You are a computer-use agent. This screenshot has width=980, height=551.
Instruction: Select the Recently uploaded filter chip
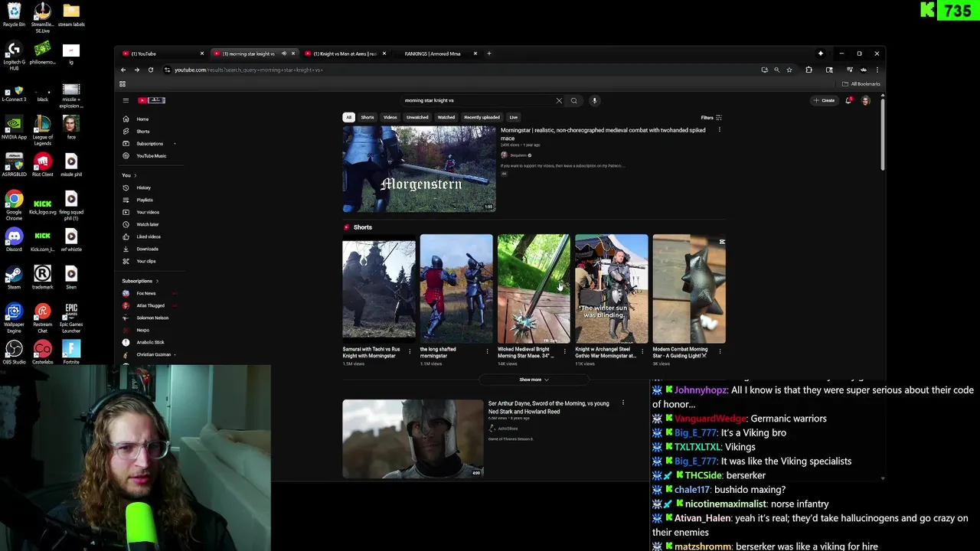pyautogui.click(x=482, y=117)
